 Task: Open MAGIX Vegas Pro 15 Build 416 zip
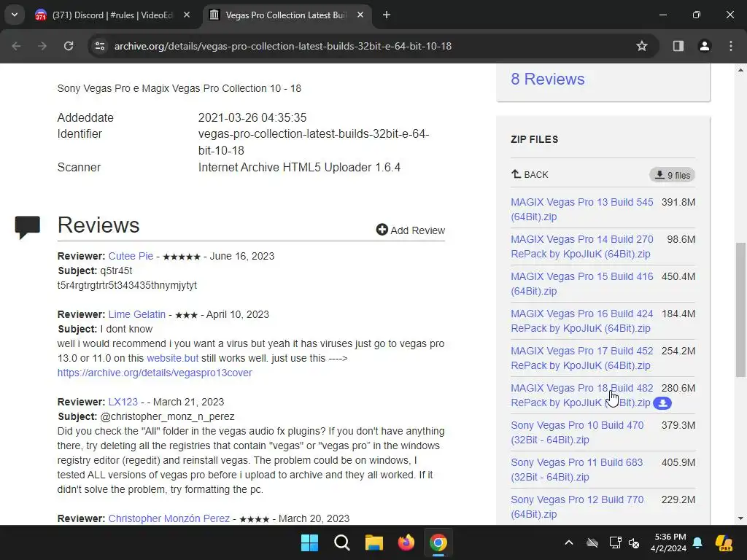[x=581, y=284]
